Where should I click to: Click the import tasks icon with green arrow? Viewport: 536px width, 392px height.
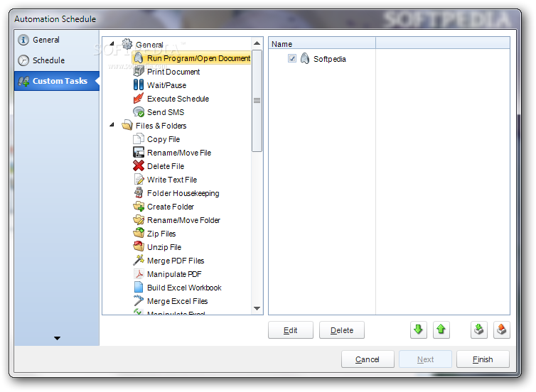click(x=479, y=330)
